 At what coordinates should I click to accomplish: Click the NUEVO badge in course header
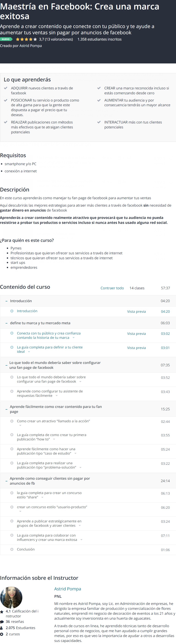6,39
